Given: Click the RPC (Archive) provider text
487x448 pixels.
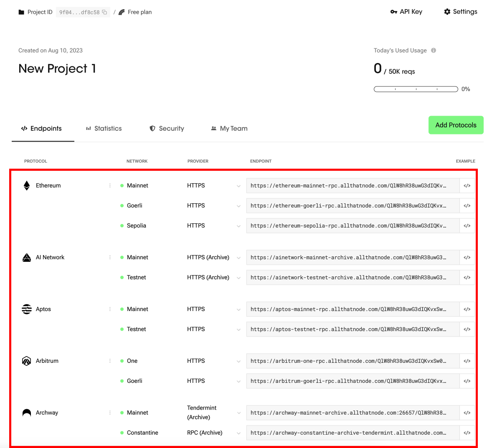Looking at the screenshot, I should tap(205, 433).
